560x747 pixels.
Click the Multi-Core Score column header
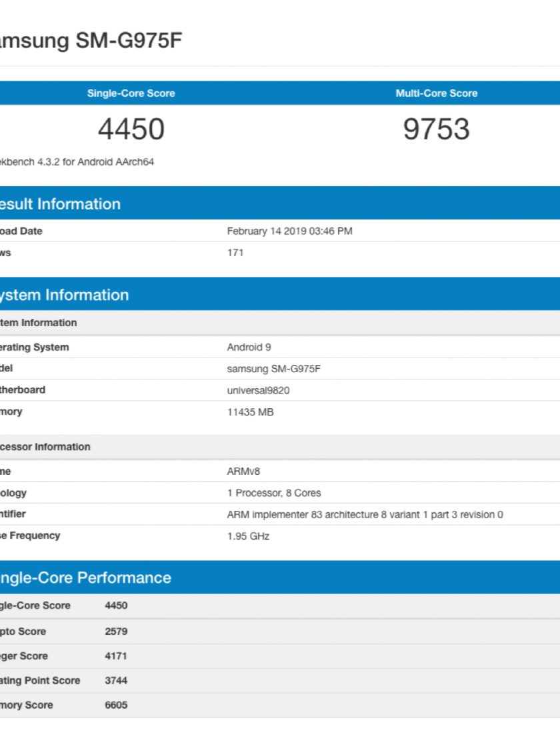(436, 93)
